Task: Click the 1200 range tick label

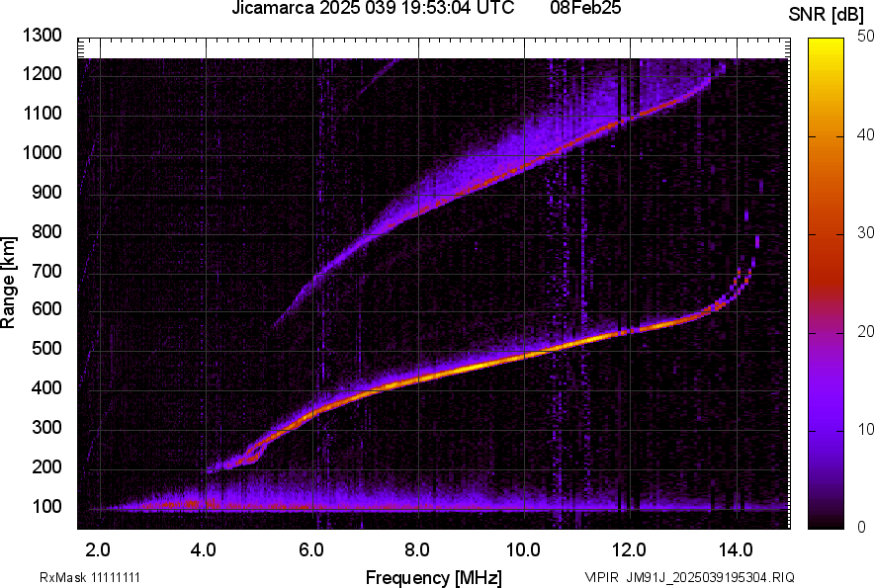Action: click(42, 73)
